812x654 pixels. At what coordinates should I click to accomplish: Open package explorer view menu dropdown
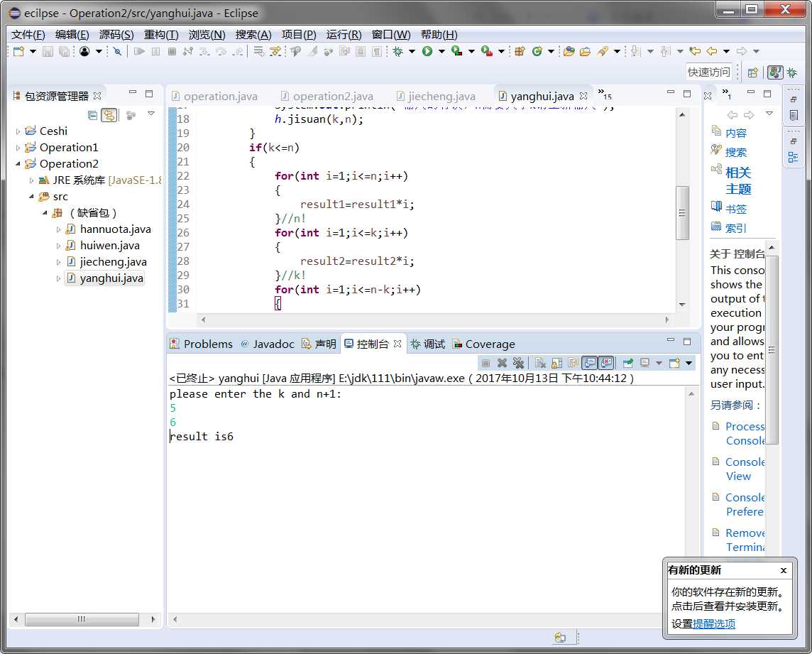coord(151,114)
